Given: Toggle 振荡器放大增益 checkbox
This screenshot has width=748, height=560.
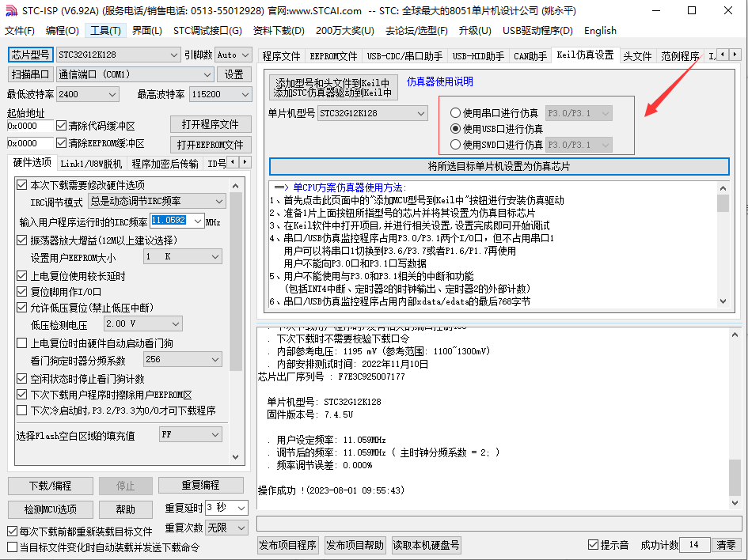Looking at the screenshot, I should pos(21,240).
